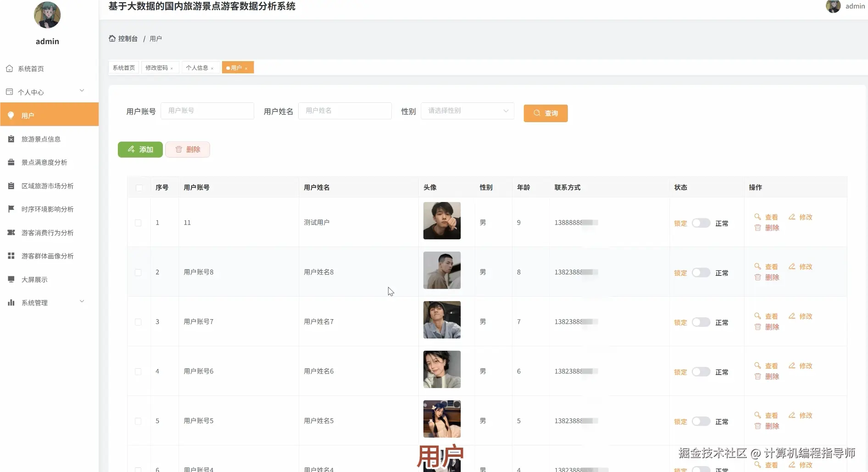Open 大屏展示 from the sidebar

tap(34, 279)
